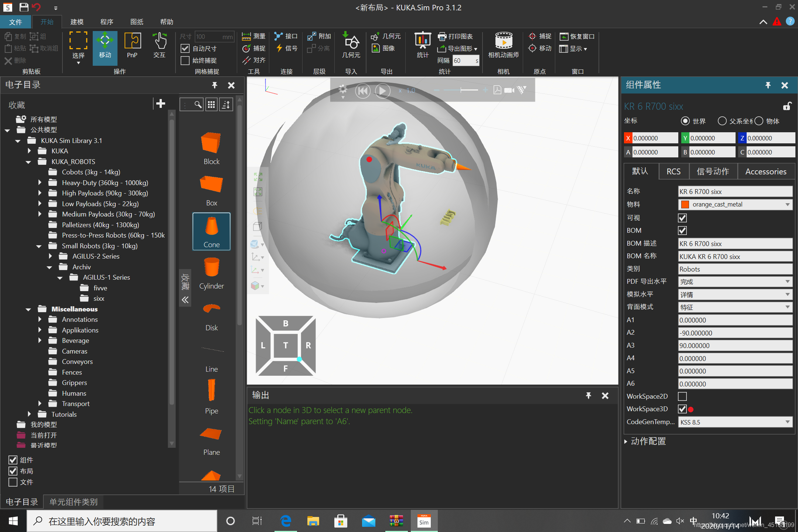Viewport: 798px width, 532px height.
Task: Open the 背面模式 dropdown
Action: point(735,307)
